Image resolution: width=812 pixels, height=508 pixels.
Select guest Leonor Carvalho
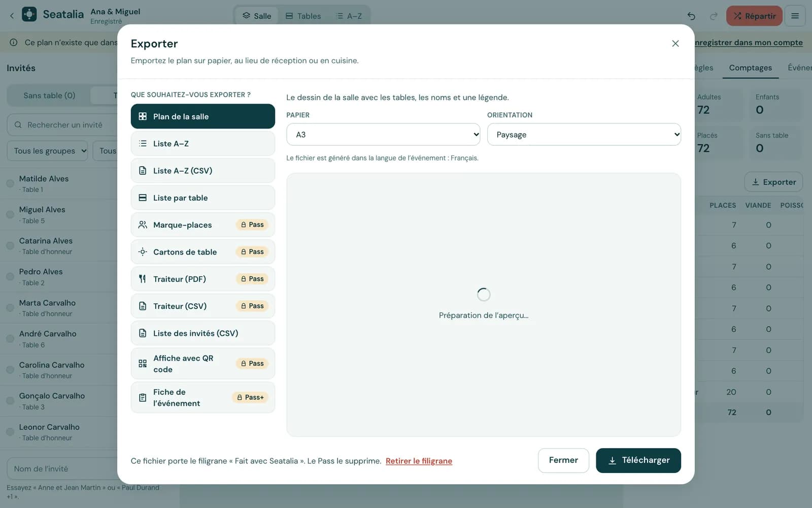click(59, 432)
